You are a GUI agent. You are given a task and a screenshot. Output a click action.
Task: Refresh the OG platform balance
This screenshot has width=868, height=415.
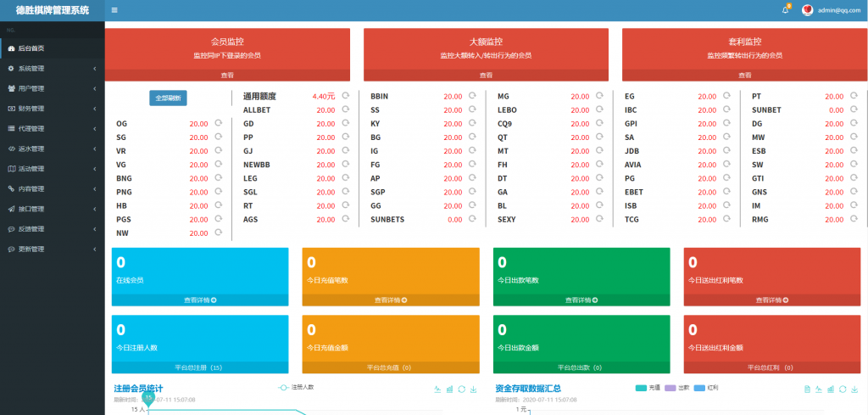pyautogui.click(x=219, y=124)
